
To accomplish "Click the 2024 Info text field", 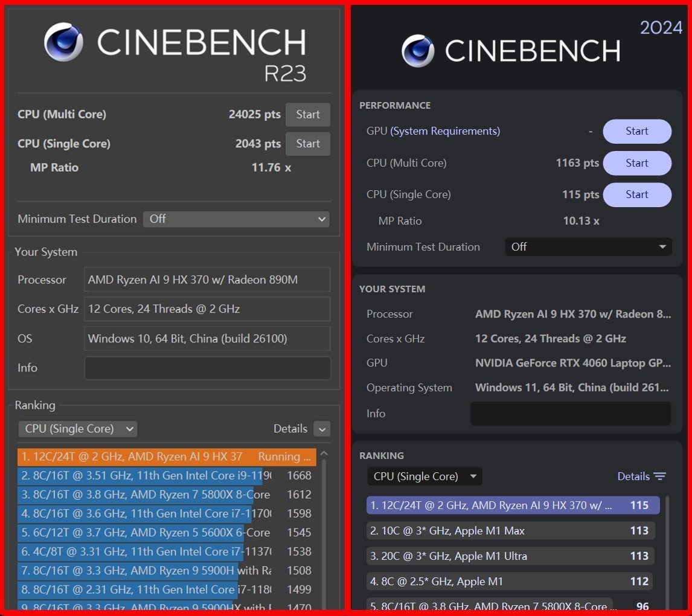I will [570, 414].
